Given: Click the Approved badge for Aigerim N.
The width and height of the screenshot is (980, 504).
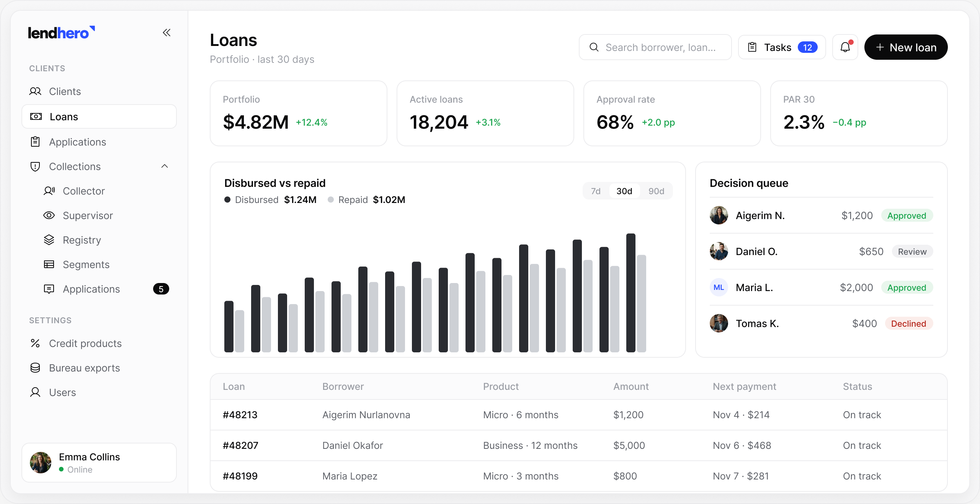Looking at the screenshot, I should pyautogui.click(x=907, y=216).
